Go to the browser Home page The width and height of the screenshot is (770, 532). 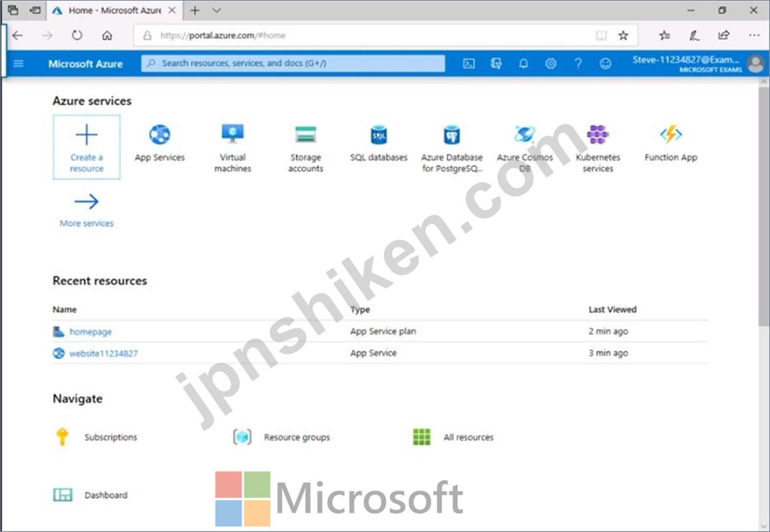coord(107,35)
